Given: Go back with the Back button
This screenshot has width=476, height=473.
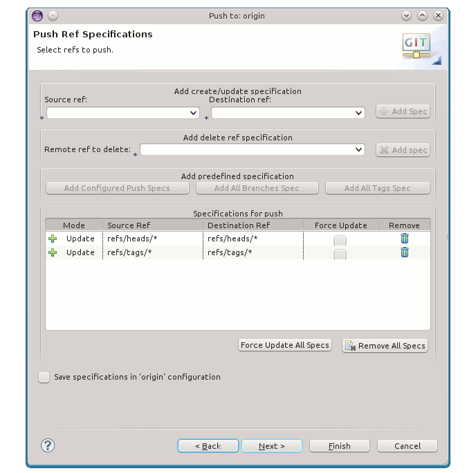Looking at the screenshot, I should pos(208,446).
